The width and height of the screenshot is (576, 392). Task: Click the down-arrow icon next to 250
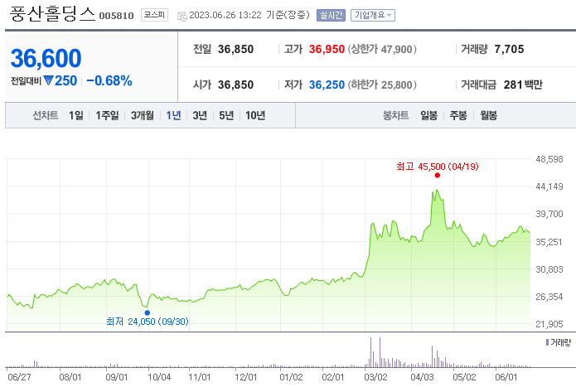pyautogui.click(x=49, y=80)
